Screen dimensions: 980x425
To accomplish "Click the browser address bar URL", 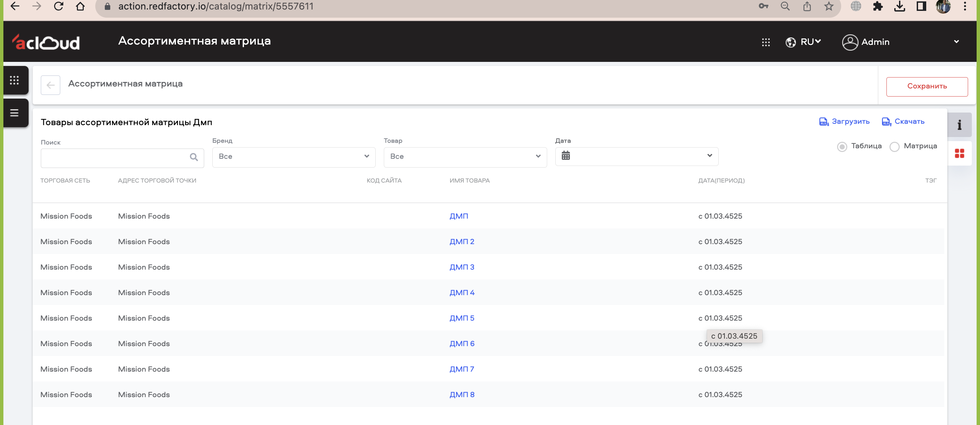I will point(216,6).
